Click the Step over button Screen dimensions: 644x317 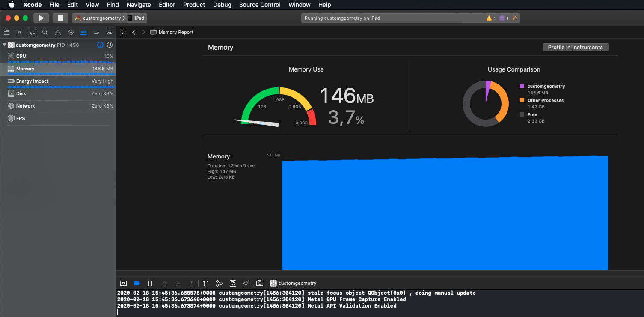pos(164,283)
